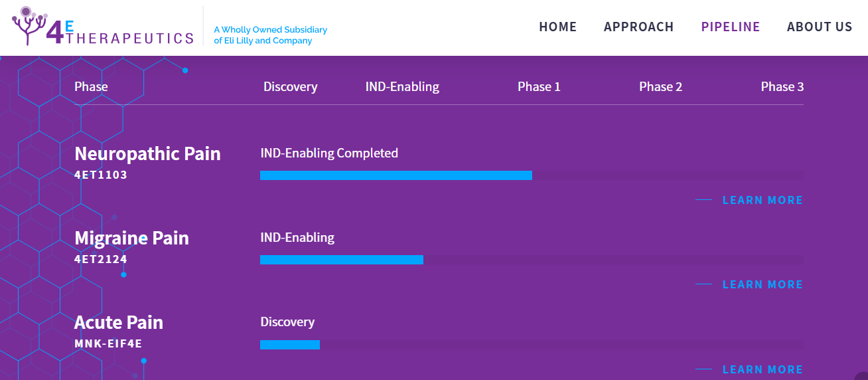Select the Acute Pain heading

click(119, 322)
